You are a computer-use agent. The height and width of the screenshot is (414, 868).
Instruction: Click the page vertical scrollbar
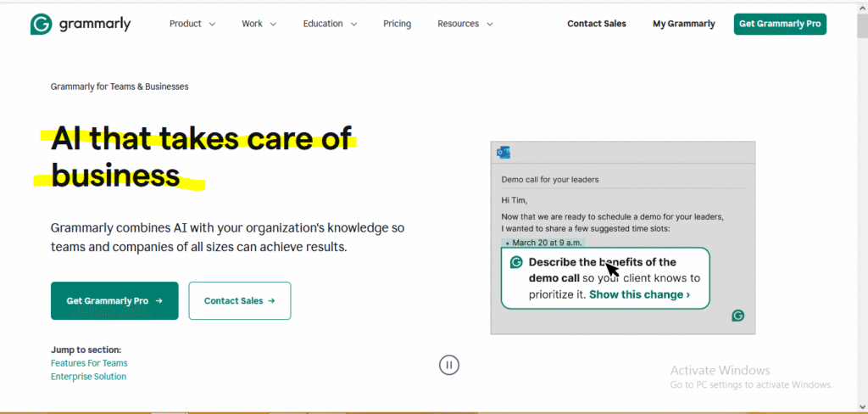pyautogui.click(x=862, y=207)
